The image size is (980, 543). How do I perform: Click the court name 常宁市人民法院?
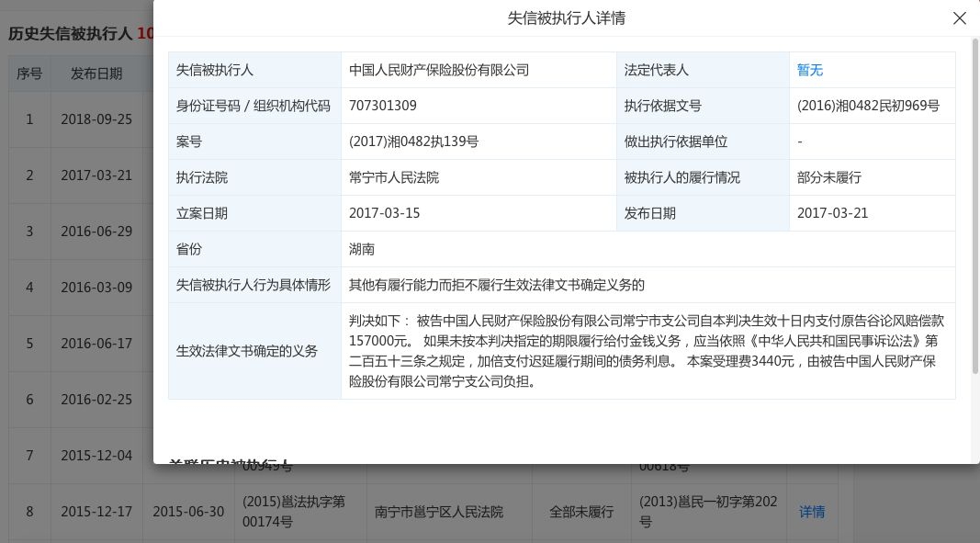tap(394, 177)
